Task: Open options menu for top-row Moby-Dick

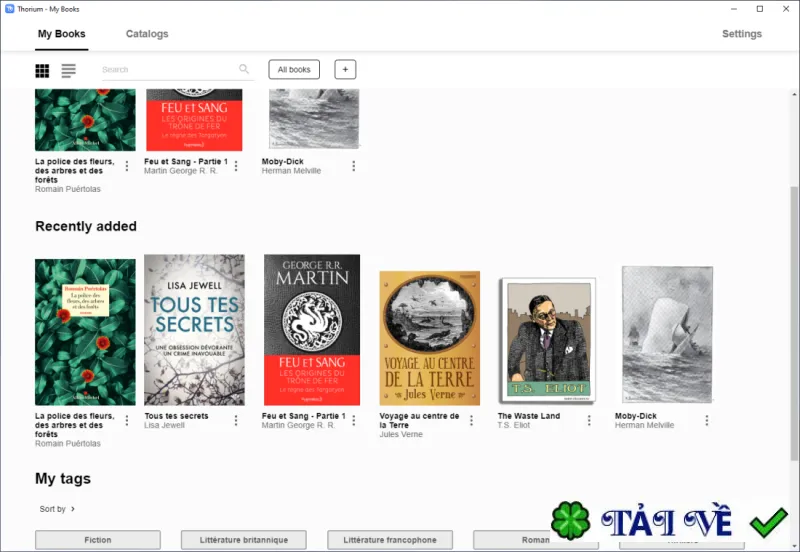Action: click(354, 166)
